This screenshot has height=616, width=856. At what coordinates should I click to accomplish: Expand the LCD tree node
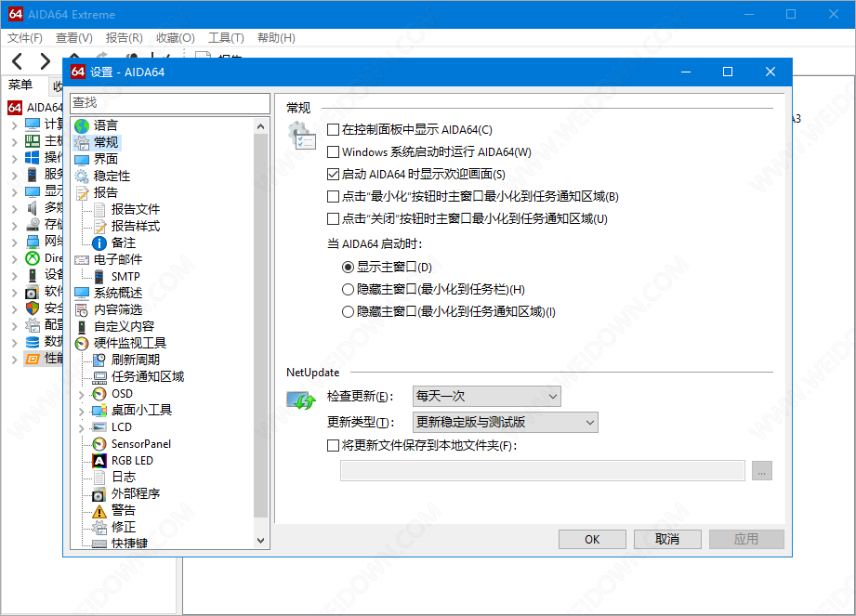82,427
